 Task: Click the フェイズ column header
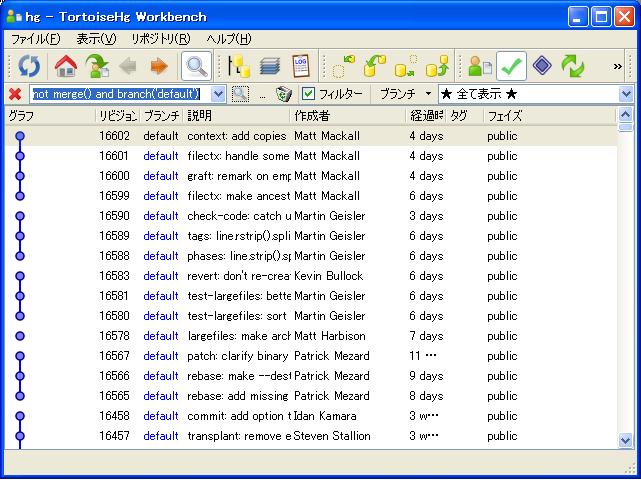[550, 116]
